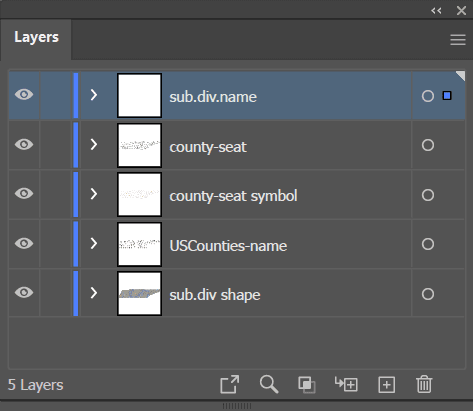The image size is (473, 411).
Task: Click the Collect for Export icon
Action: pyautogui.click(x=230, y=384)
